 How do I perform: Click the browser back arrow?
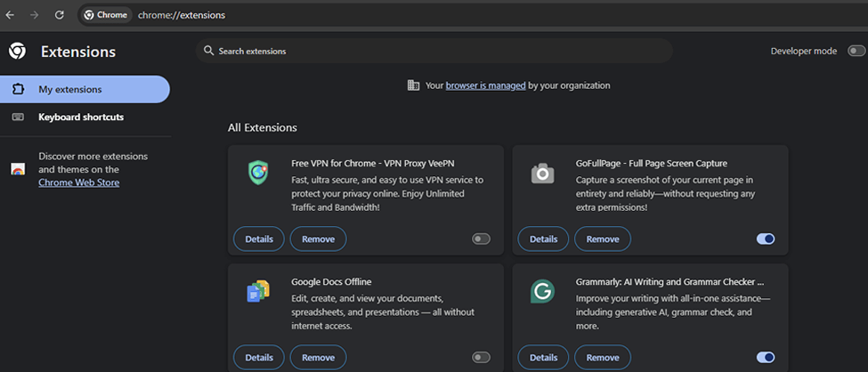[10, 15]
